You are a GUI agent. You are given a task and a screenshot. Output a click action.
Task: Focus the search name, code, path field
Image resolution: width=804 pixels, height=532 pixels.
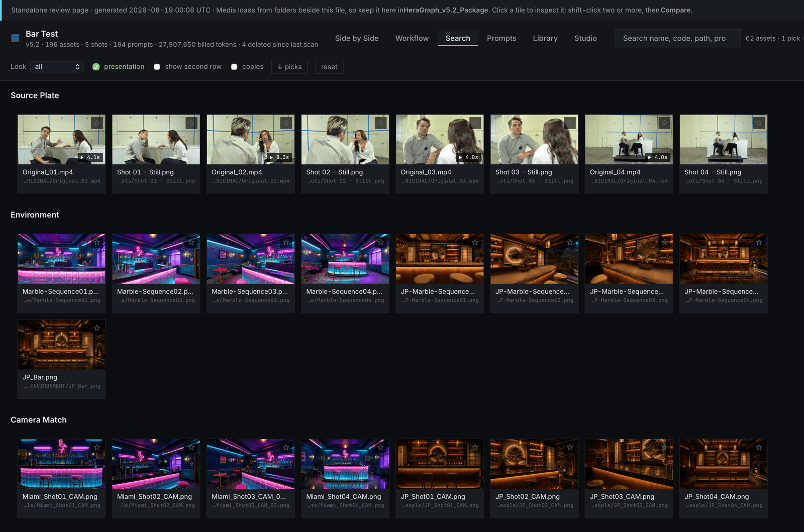(x=677, y=38)
